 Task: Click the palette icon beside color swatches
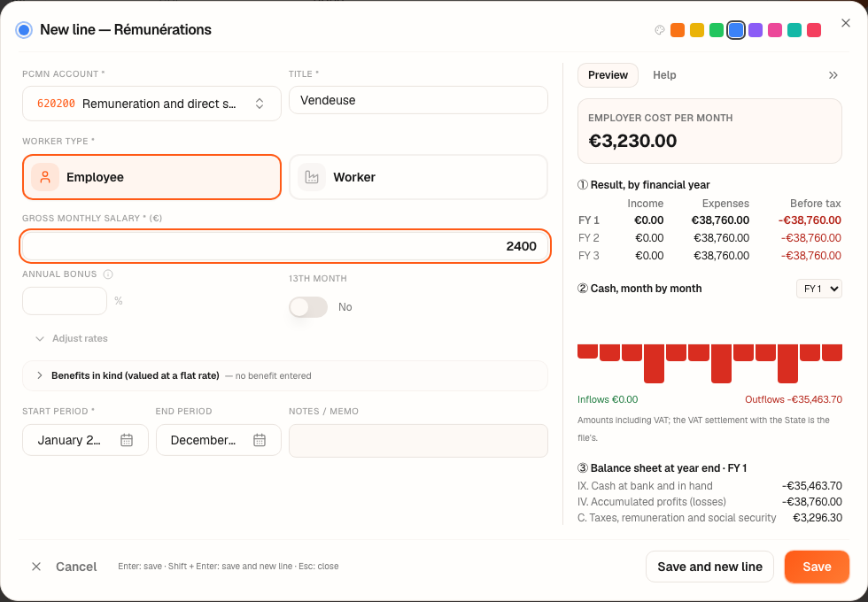659,30
